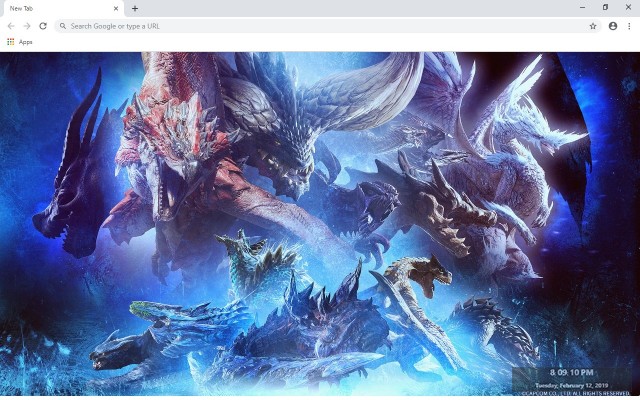This screenshot has height=400, width=640.
Task: Focus the Search Google or type a URL field
Action: point(328,26)
